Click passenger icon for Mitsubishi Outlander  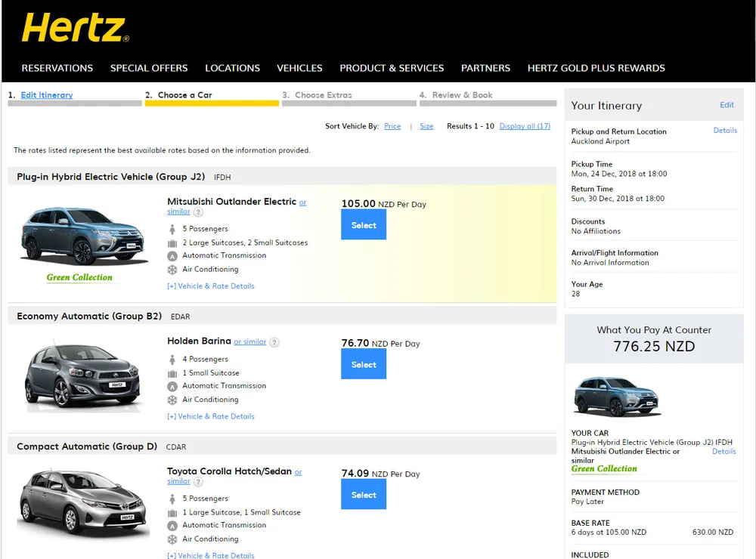172,230
